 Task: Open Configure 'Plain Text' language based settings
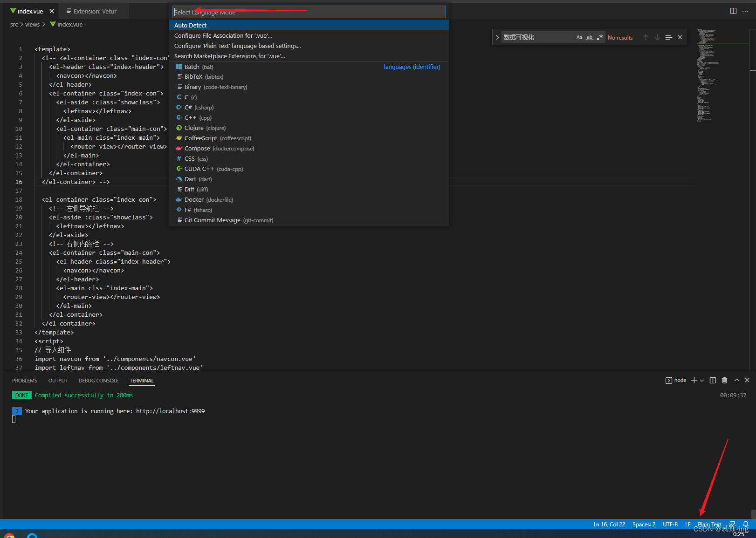coord(309,46)
